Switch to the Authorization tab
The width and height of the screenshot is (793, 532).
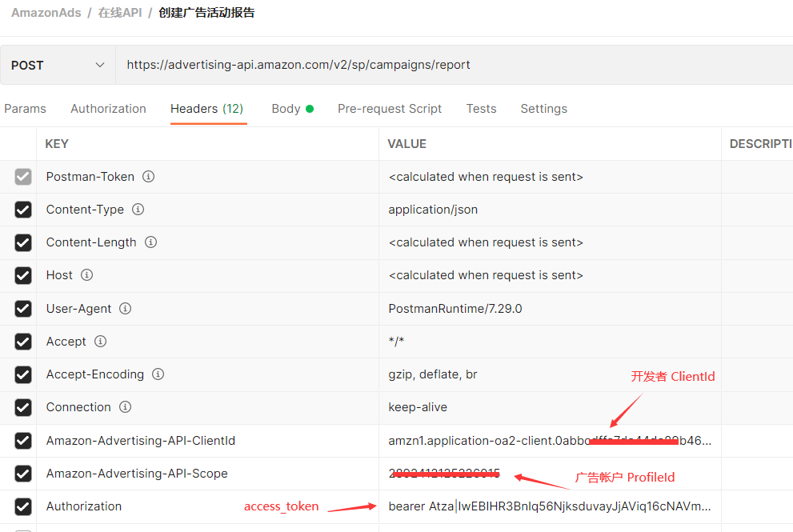tap(108, 109)
